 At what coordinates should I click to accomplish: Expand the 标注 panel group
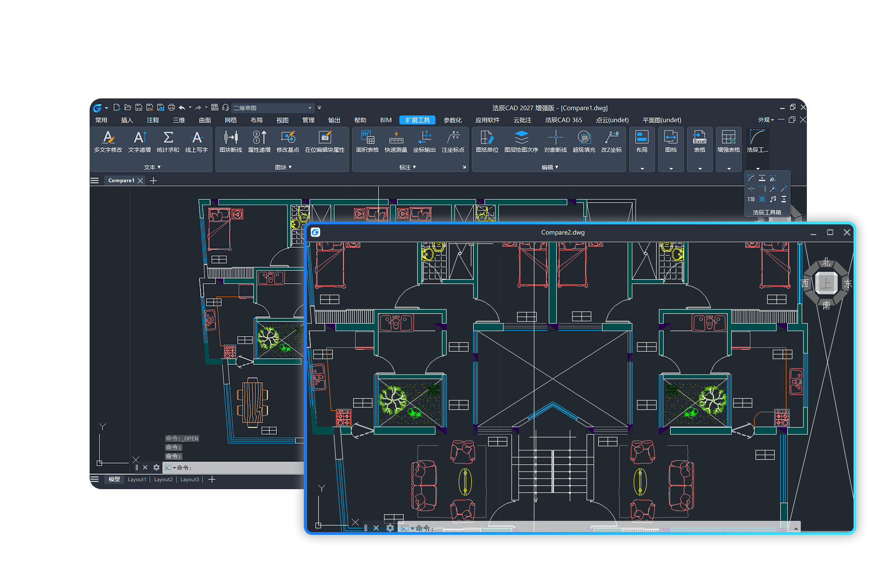407,167
